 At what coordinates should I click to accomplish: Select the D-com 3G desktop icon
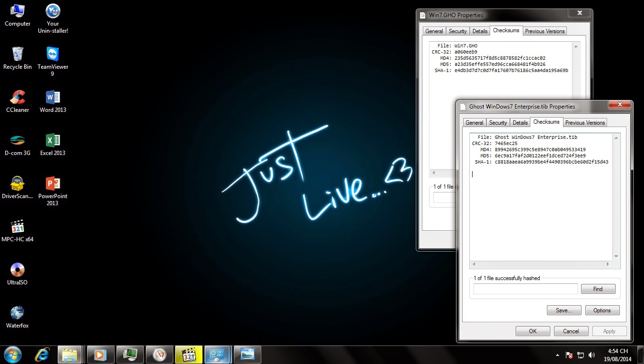[x=18, y=144]
